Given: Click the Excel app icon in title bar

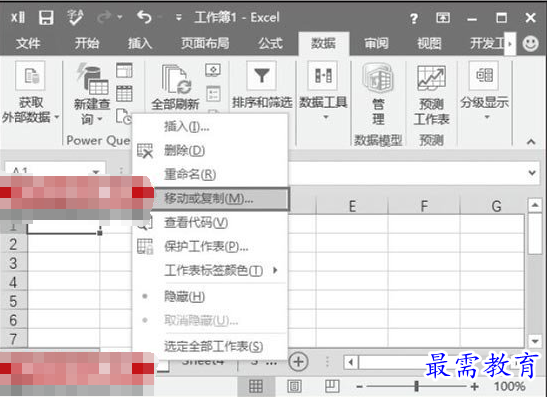Looking at the screenshot, I should pyautogui.click(x=17, y=17).
